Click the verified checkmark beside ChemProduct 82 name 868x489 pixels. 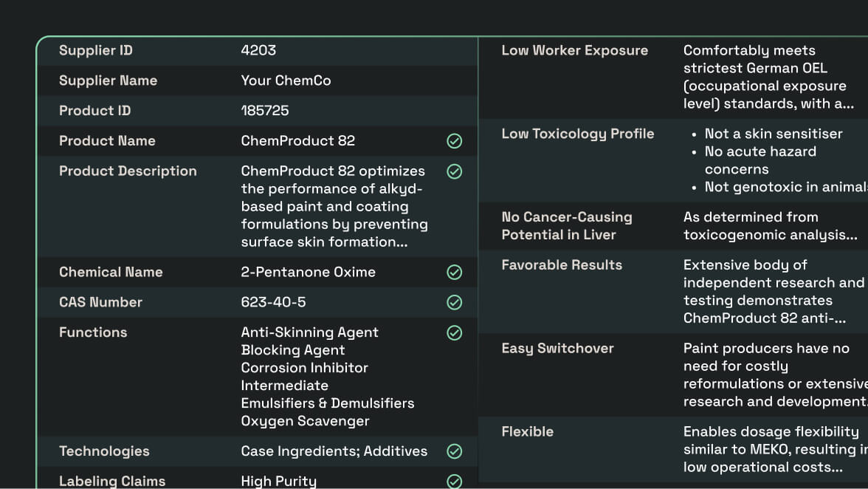(455, 141)
